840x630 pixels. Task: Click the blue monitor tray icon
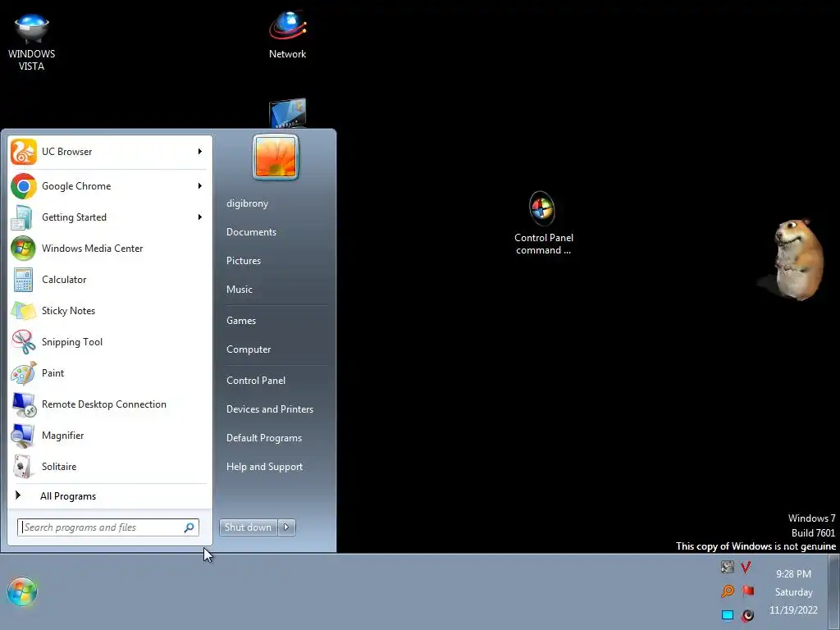pos(727,615)
